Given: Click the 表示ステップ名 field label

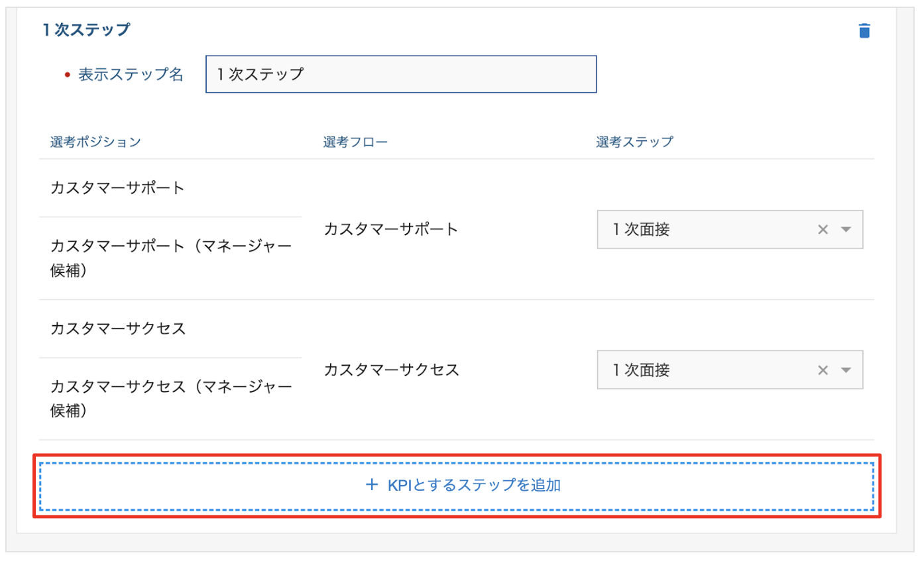Looking at the screenshot, I should click(x=131, y=74).
